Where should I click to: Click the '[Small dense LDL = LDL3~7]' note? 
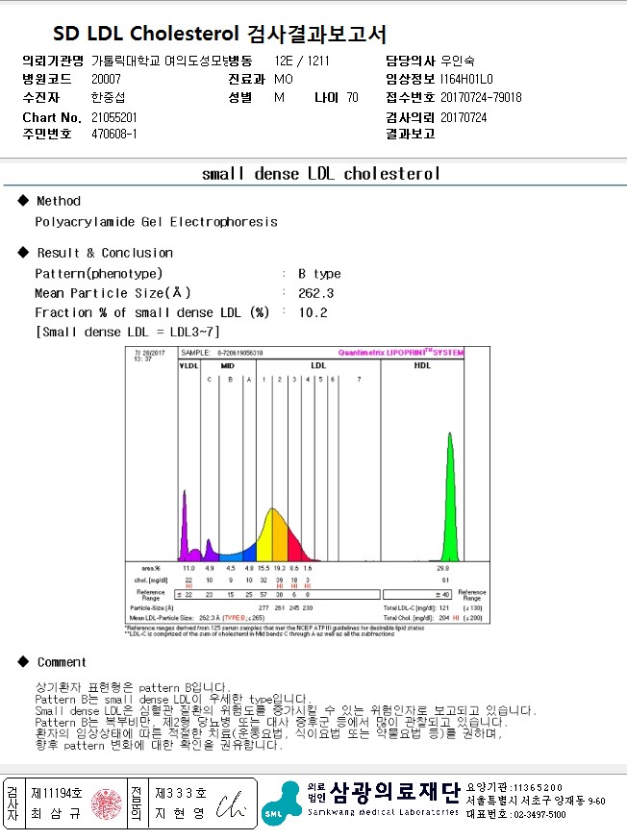[x=128, y=333]
